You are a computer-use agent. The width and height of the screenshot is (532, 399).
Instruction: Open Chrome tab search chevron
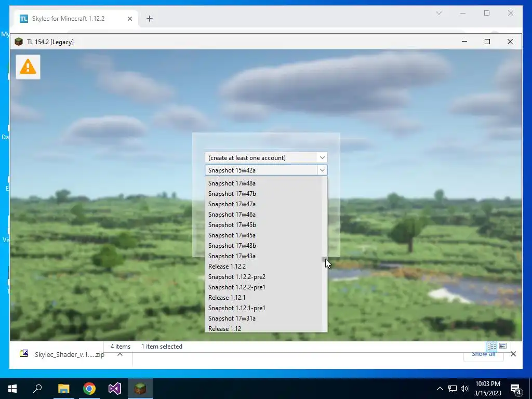(438, 13)
